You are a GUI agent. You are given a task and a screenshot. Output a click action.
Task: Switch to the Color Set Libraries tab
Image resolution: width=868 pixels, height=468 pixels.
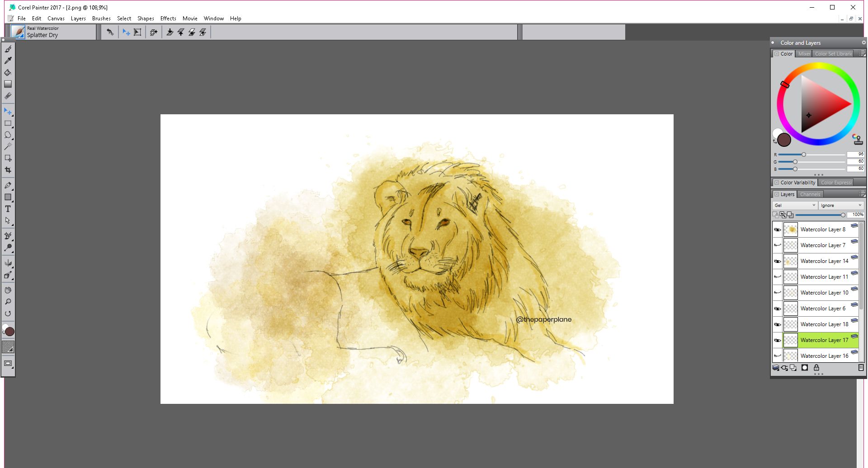click(833, 54)
